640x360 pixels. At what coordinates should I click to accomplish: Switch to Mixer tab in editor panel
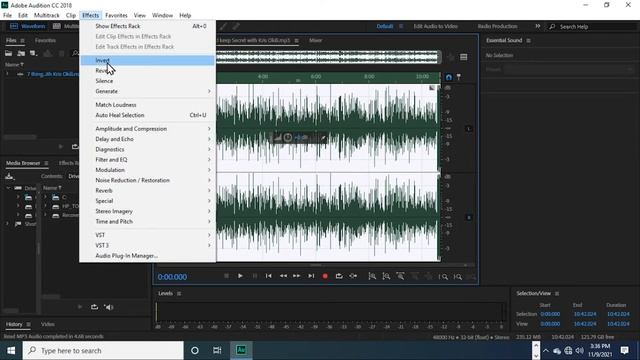point(315,40)
